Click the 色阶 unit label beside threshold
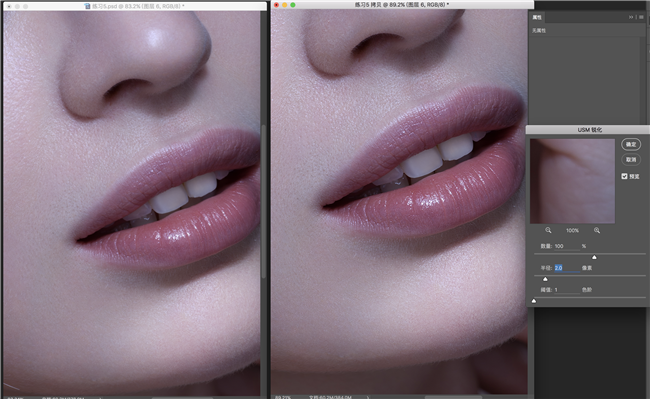650x399 pixels. click(x=587, y=290)
